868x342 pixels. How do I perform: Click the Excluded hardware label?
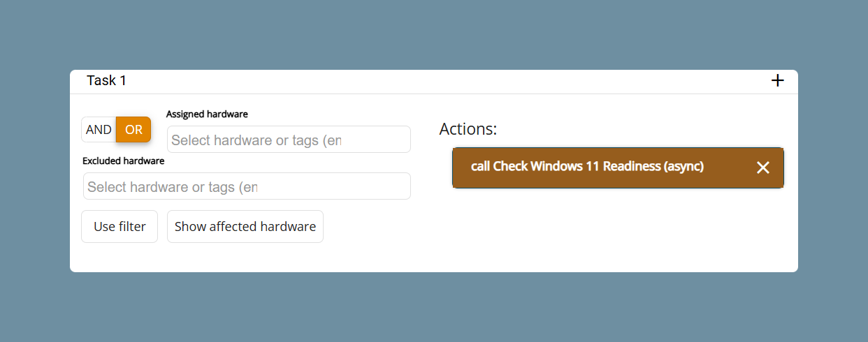pyautogui.click(x=124, y=161)
